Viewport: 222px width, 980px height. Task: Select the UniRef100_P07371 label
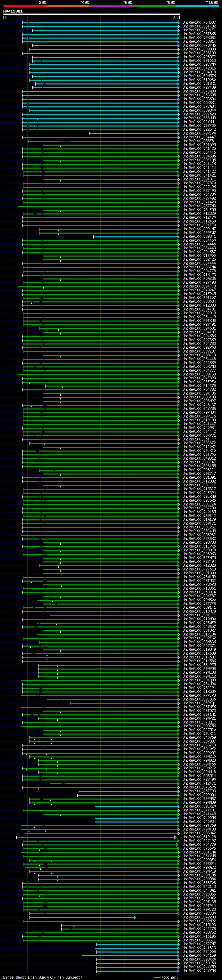tap(199, 646)
